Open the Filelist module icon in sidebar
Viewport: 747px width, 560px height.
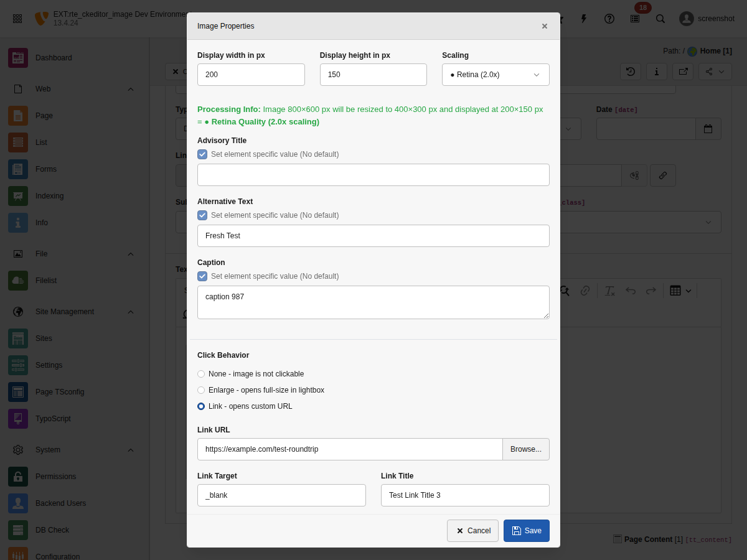18,280
